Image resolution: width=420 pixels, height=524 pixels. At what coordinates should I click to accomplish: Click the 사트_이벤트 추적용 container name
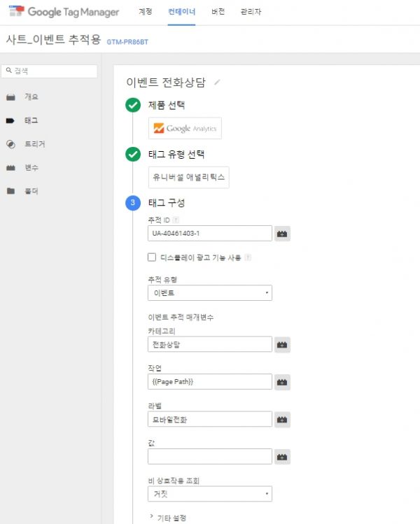53,39
